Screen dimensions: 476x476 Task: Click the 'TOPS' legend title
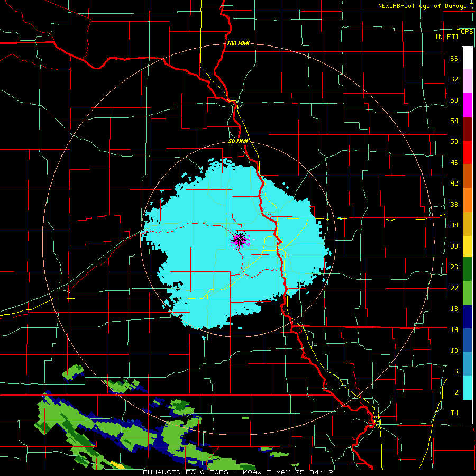point(465,32)
